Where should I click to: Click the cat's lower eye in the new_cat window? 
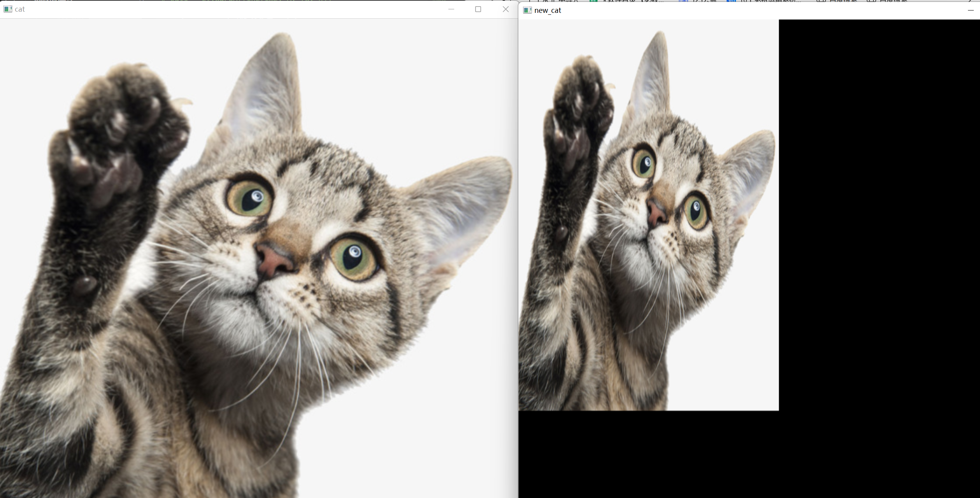(696, 212)
